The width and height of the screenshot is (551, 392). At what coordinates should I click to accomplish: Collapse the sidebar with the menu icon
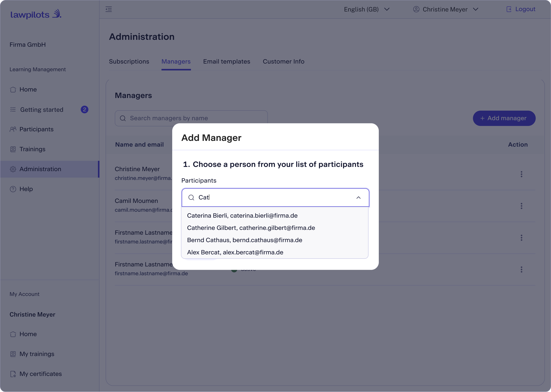tap(108, 9)
